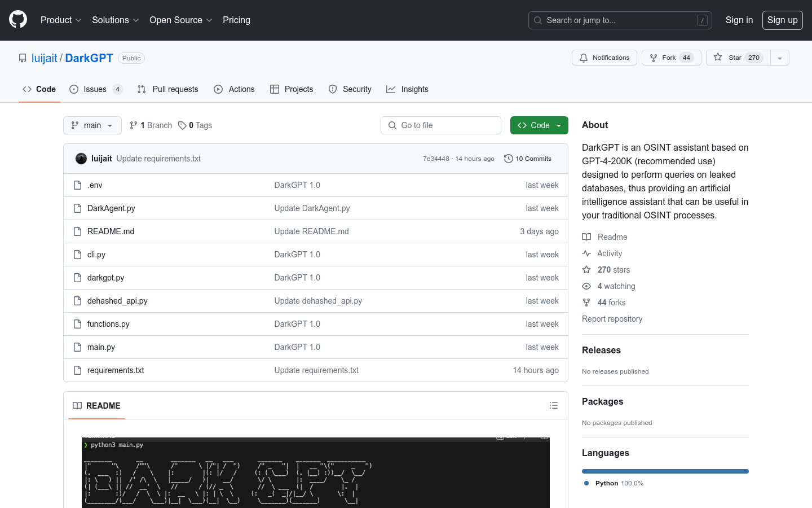812x508 pixels.
Task: Open the luijait owner profile link
Action: click(45, 58)
